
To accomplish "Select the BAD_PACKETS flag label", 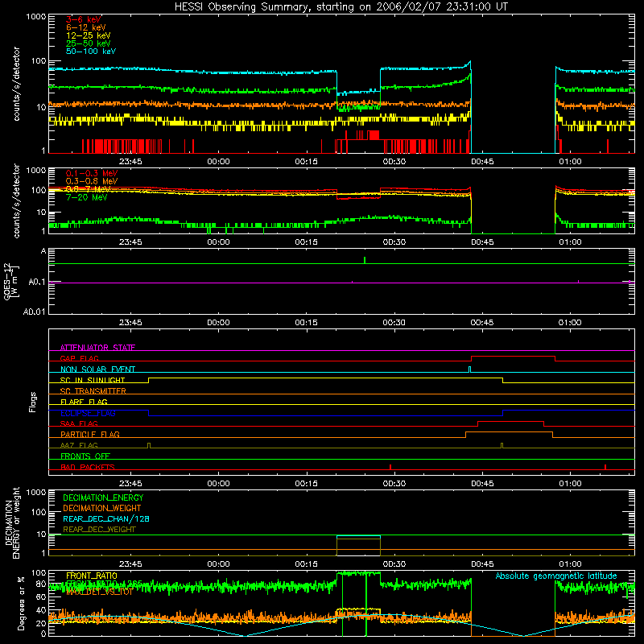I will point(88,468).
